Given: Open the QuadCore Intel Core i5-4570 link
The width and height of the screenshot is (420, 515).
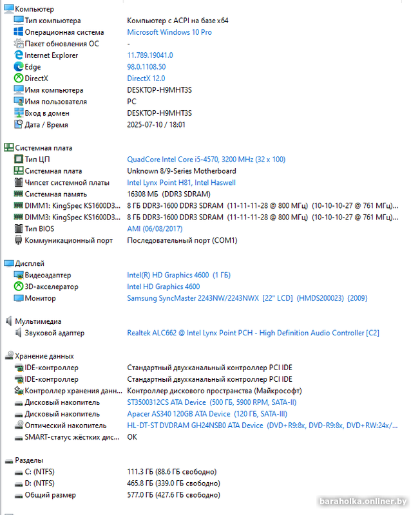Looking at the screenshot, I should [x=206, y=159].
